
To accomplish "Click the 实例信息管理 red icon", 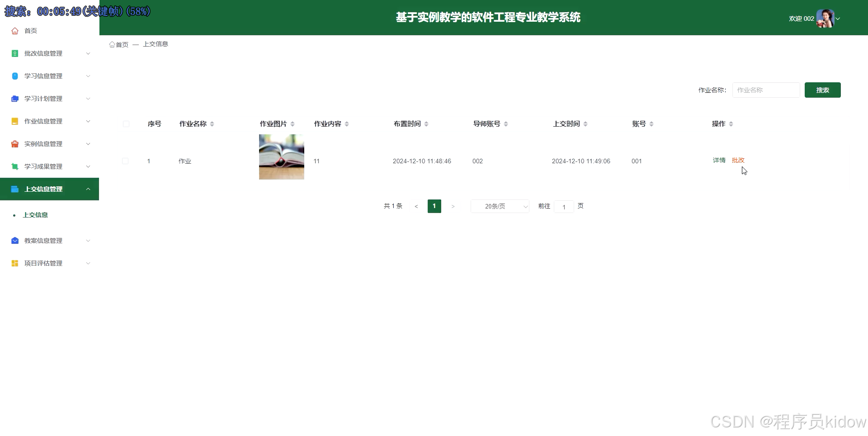I will [15, 144].
